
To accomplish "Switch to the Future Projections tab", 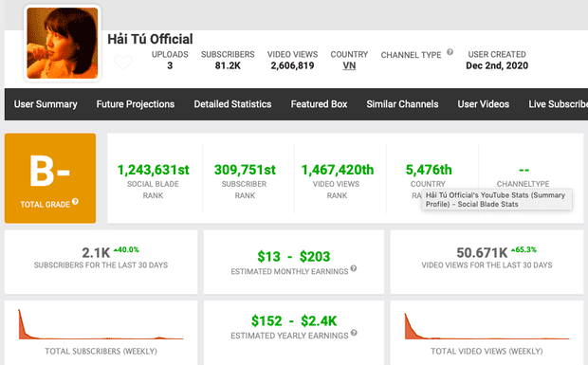I will tap(136, 104).
